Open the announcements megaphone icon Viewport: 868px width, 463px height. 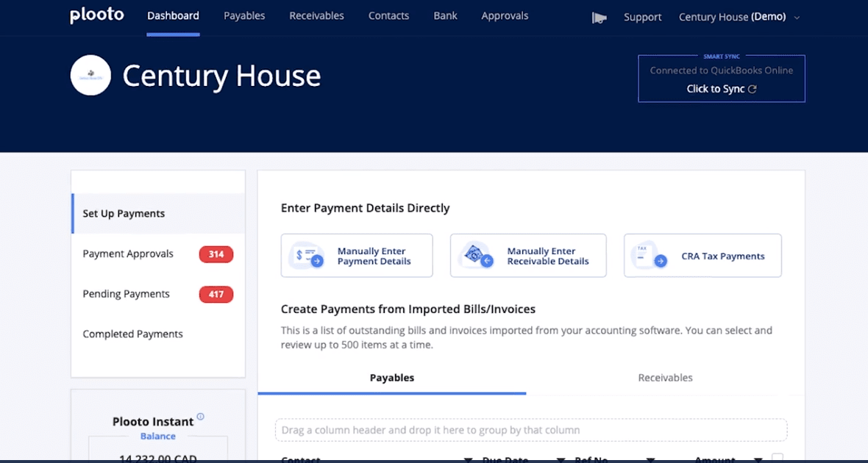[598, 16]
